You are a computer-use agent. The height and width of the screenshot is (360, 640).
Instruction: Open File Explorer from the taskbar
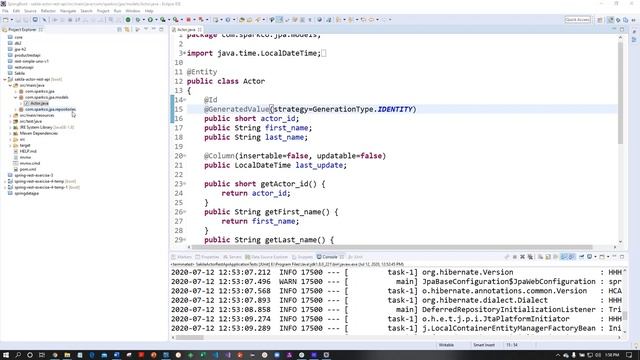67,355
